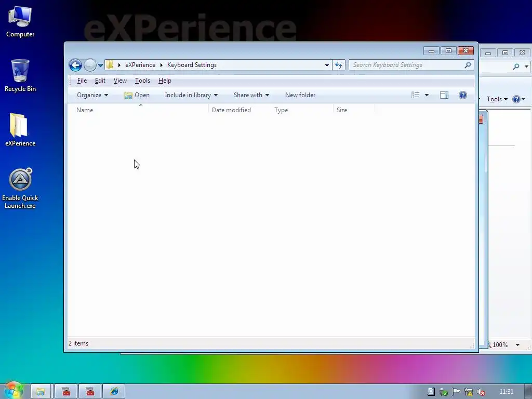532x399 pixels.
Task: Change your view icon button
Action: pyautogui.click(x=415, y=95)
